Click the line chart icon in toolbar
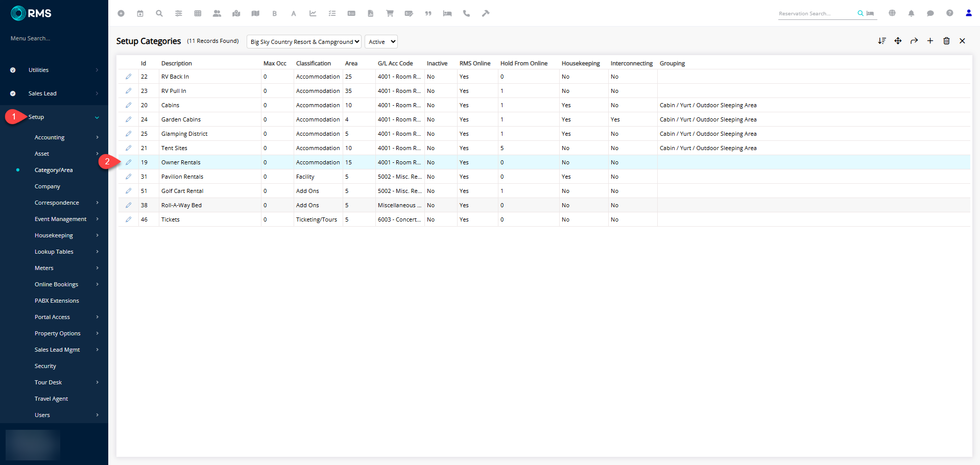 313,13
